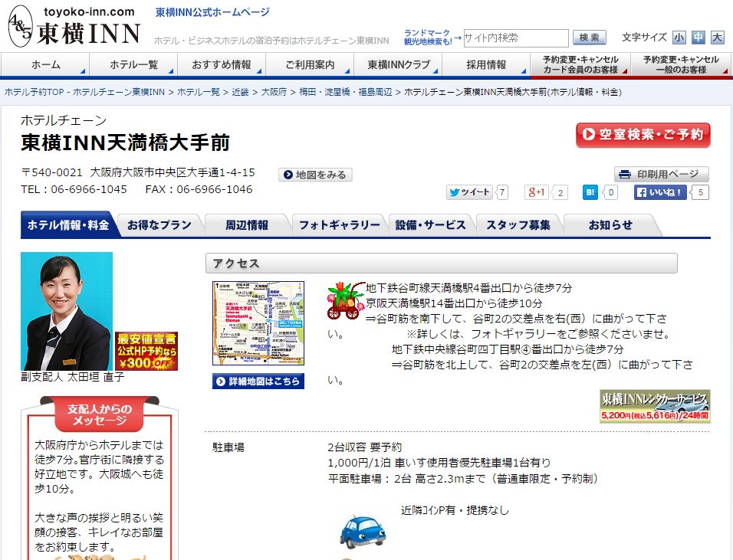Click the Twitter ツイート button
This screenshot has height=560, width=733.
(469, 192)
